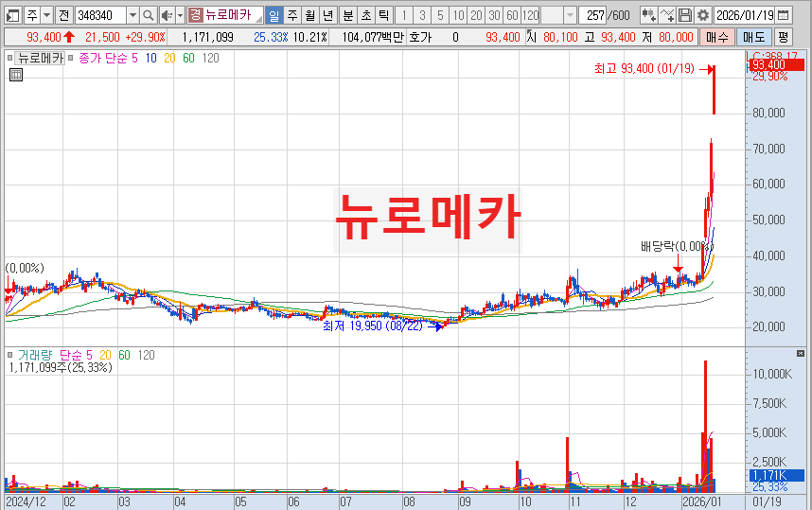Image resolution: width=812 pixels, height=510 pixels.
Task: Choose the 30 interval button
Action: 495,15
